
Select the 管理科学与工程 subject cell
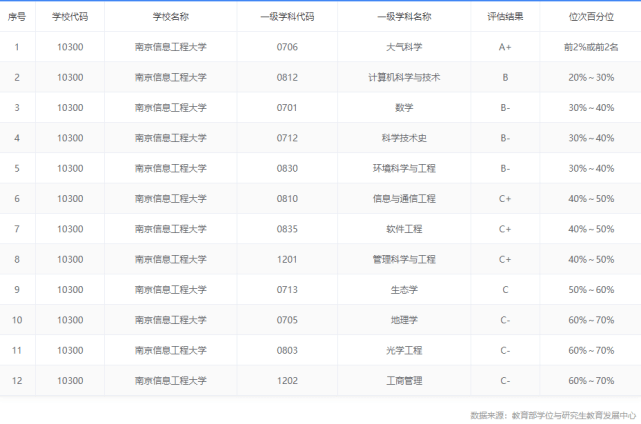pyautogui.click(x=404, y=259)
